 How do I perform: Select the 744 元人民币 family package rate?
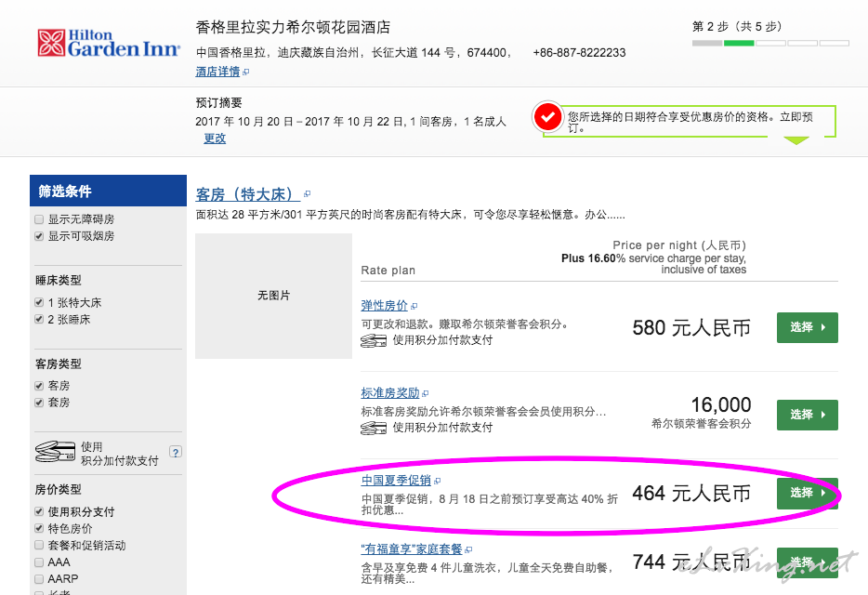click(x=807, y=562)
